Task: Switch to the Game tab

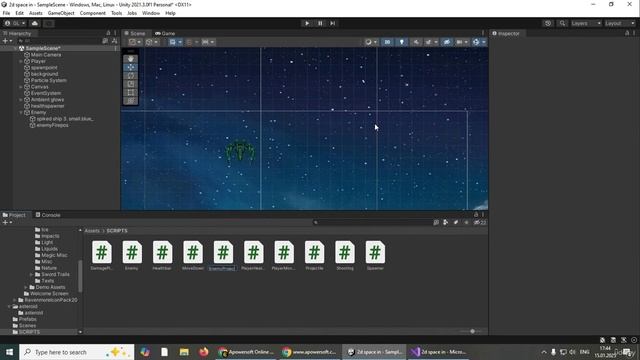Action: coord(165,33)
